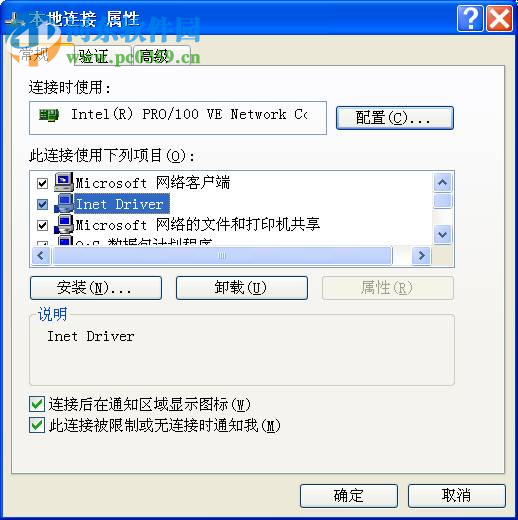Click the local connection title bar icon

tap(14, 20)
